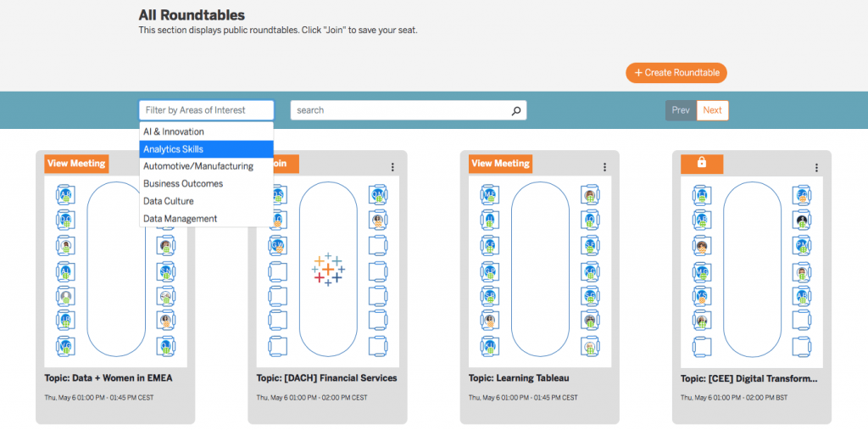Choose Analytics Skills filter option
The image size is (868, 430).
point(174,149)
